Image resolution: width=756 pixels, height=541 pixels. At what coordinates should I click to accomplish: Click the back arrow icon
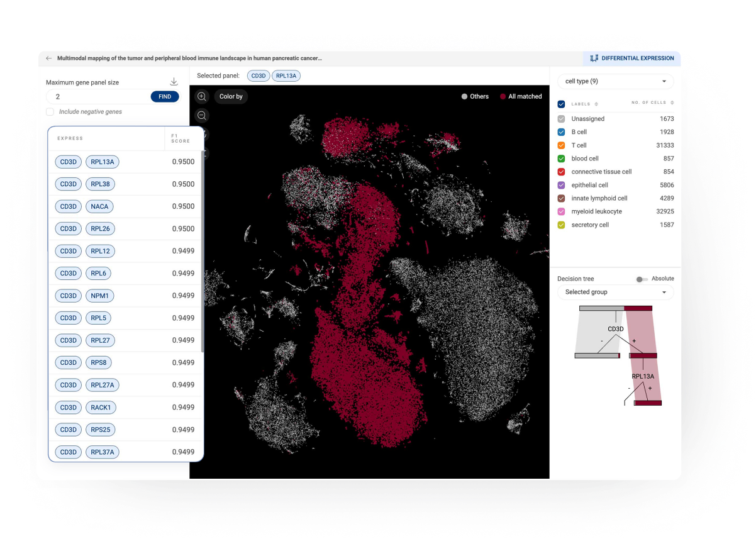[x=49, y=59]
